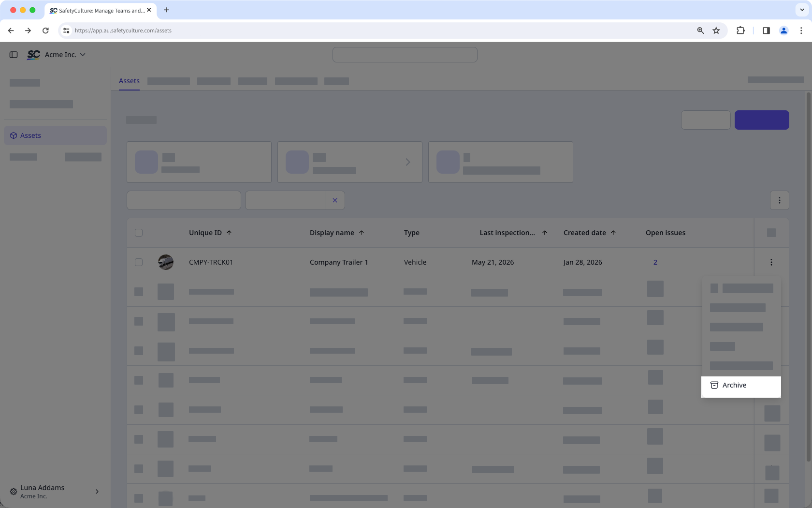Expand the second summary card chevron
Screen dimensions: 812x508
click(408, 162)
